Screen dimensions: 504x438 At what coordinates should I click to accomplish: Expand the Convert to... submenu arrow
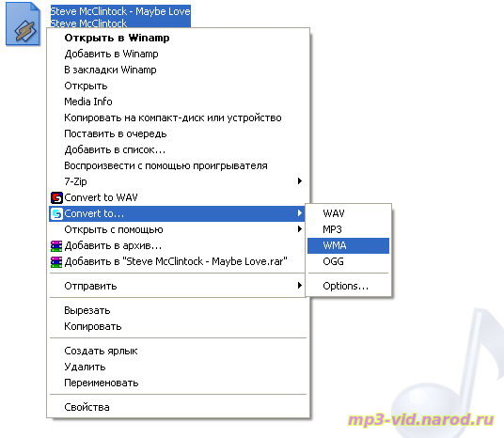(300, 212)
